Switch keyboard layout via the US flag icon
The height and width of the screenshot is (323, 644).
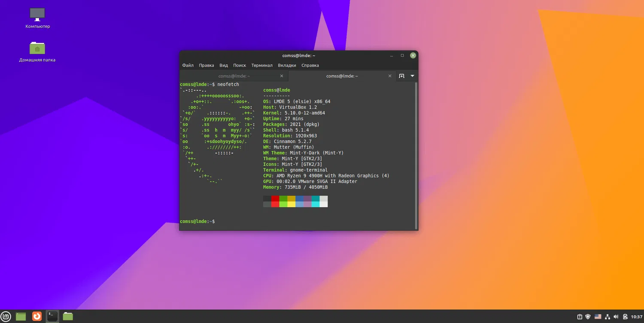pos(598,317)
